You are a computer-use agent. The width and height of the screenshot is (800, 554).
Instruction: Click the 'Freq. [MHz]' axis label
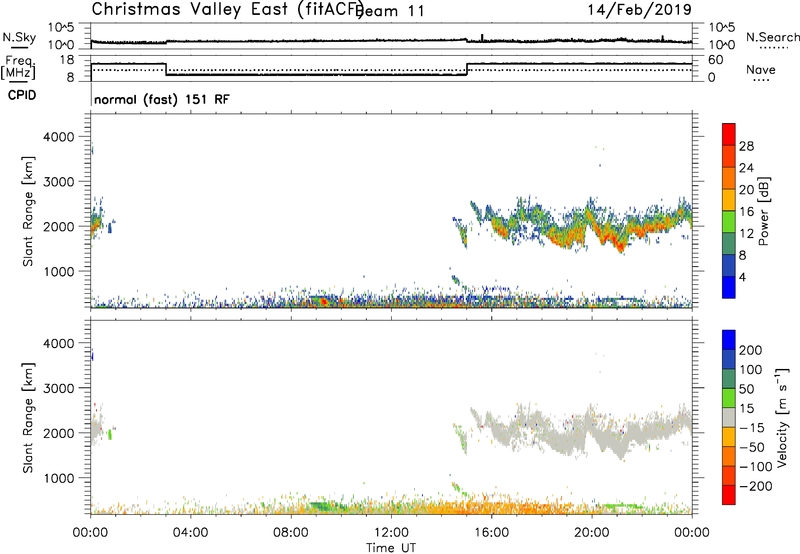[18, 67]
